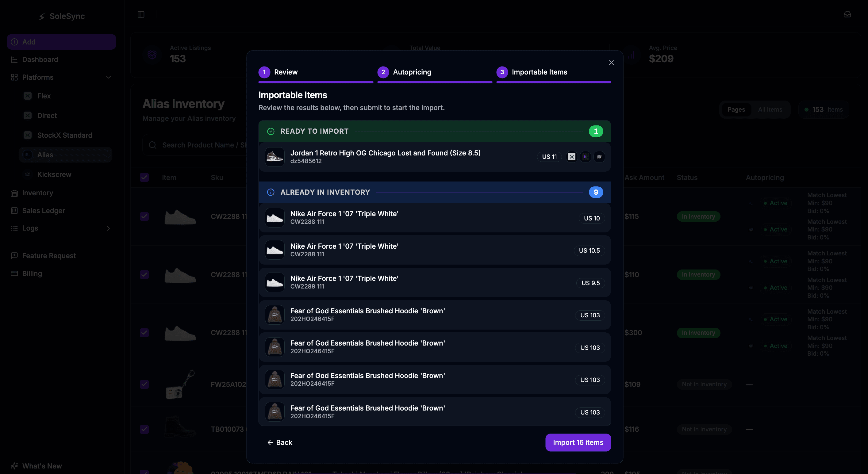Screen dimensions: 868x474
Task: Click the StockX platform icon on Jordan 1 row
Action: (572, 157)
